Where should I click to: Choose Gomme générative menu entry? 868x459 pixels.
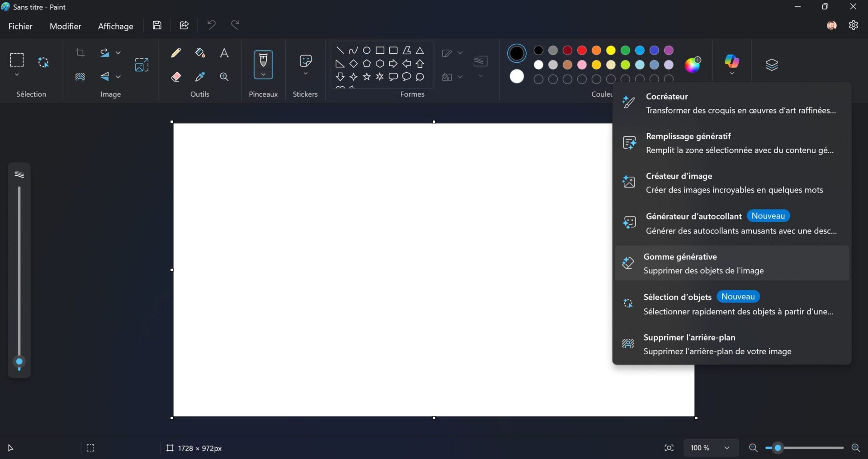click(732, 263)
